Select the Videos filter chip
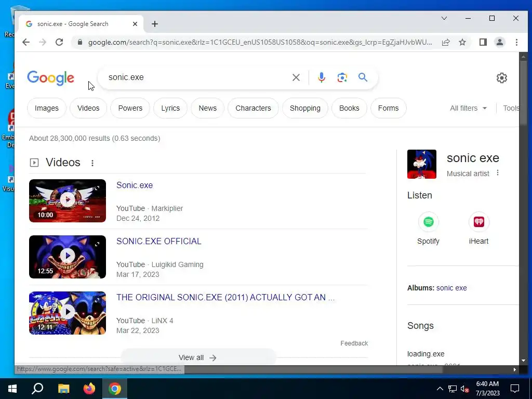The width and height of the screenshot is (532, 399). pos(88,108)
